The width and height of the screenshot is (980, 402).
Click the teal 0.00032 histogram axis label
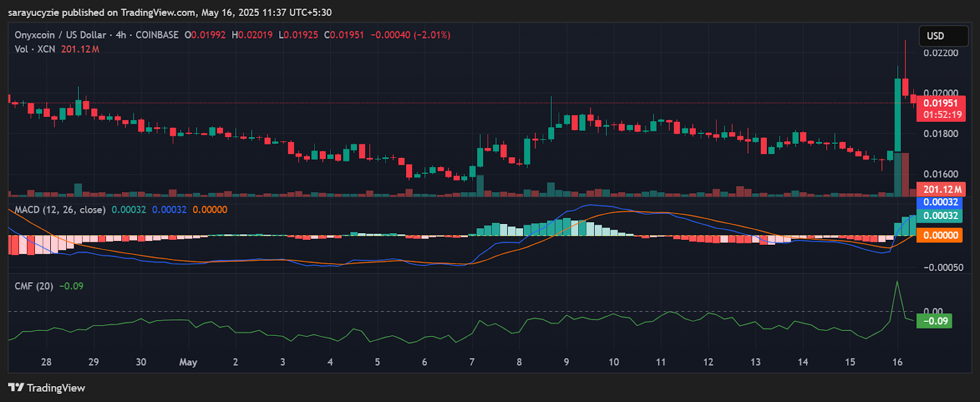pyautogui.click(x=940, y=215)
